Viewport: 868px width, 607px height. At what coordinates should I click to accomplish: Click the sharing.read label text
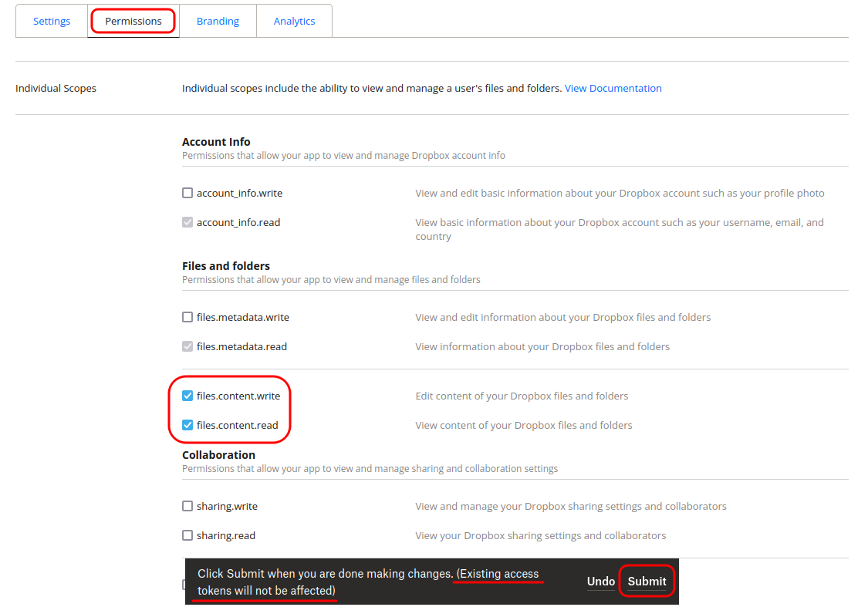226,535
